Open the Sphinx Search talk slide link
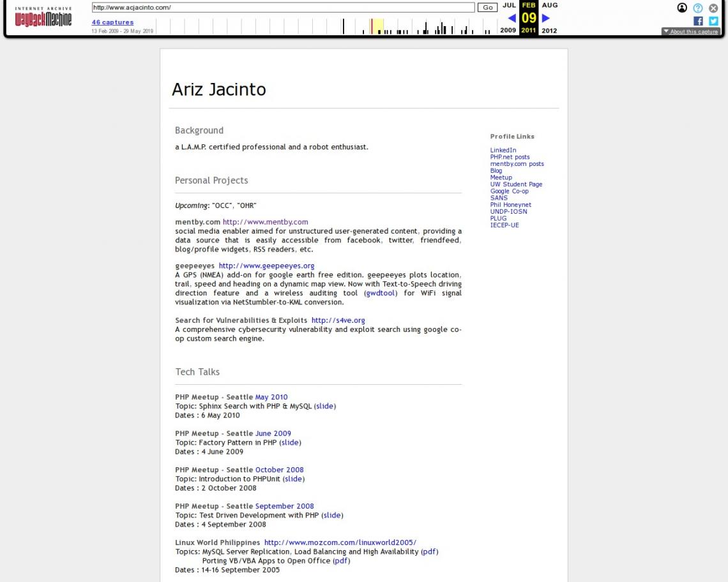This screenshot has width=728, height=582. pyautogui.click(x=325, y=406)
